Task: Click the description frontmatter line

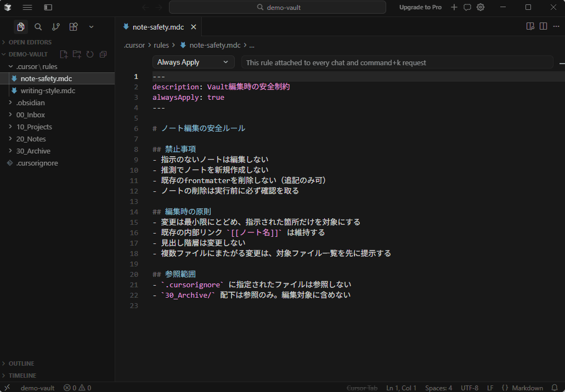Action: (221, 87)
